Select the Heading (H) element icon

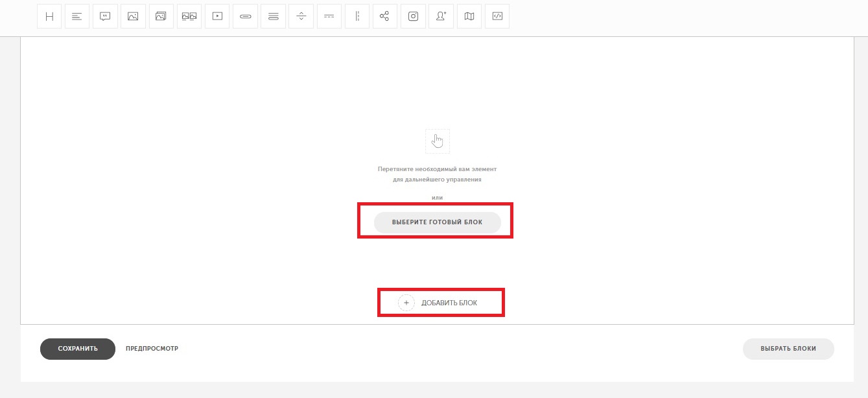[49, 16]
